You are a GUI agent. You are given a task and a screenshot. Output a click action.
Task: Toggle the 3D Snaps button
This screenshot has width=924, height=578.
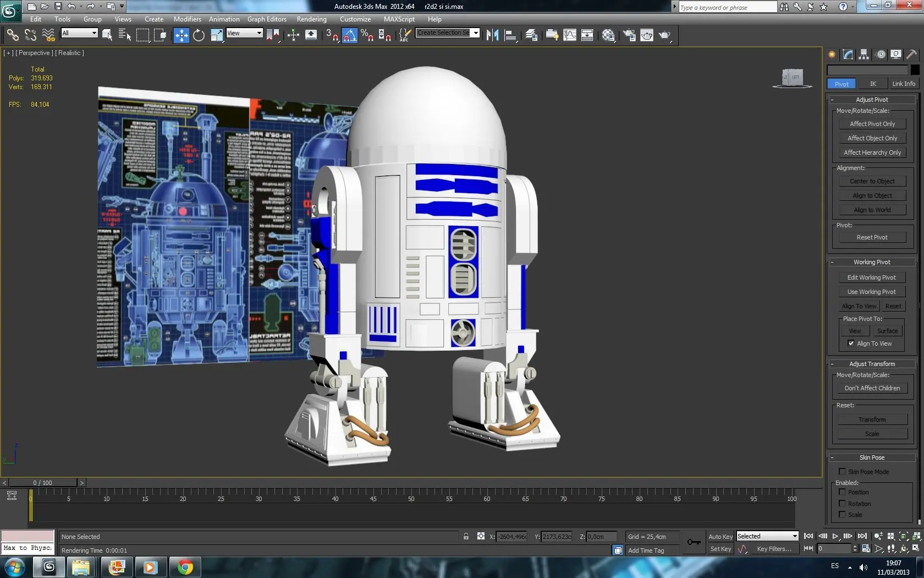click(332, 35)
